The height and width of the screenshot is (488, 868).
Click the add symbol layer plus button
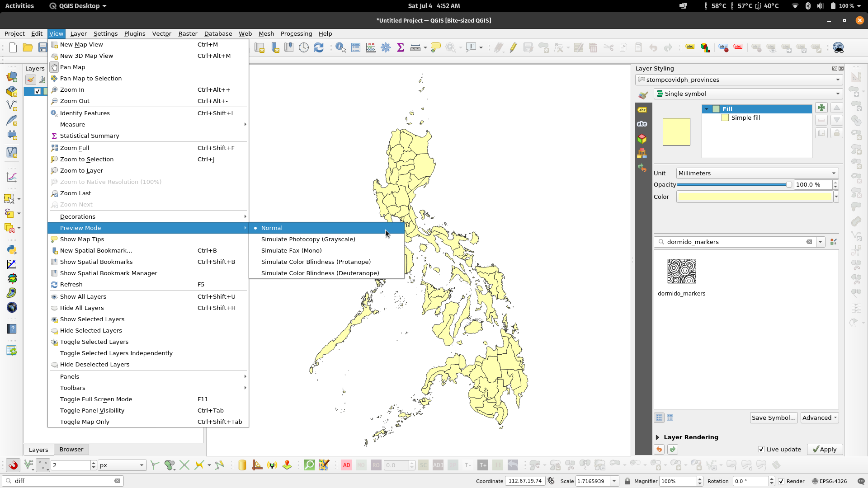(x=821, y=108)
